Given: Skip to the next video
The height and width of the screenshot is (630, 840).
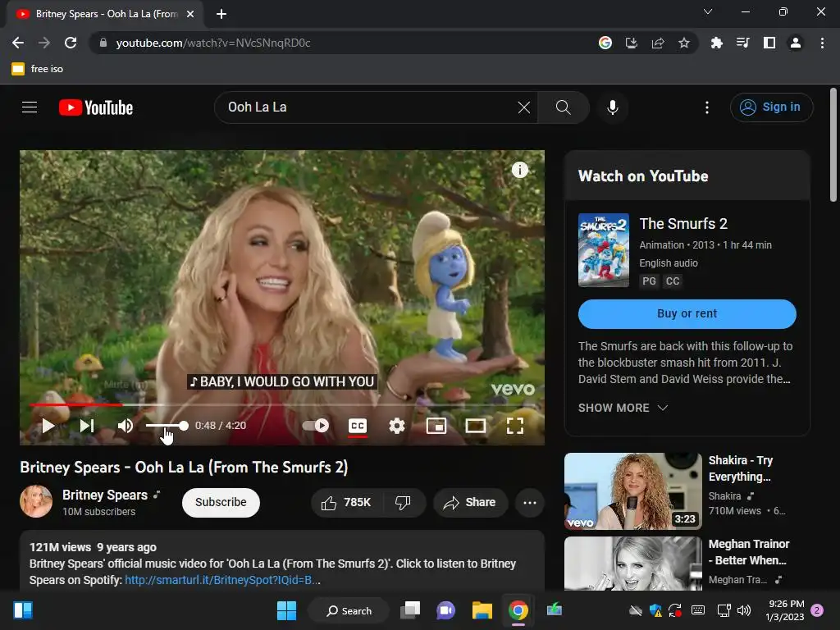Looking at the screenshot, I should (x=86, y=426).
